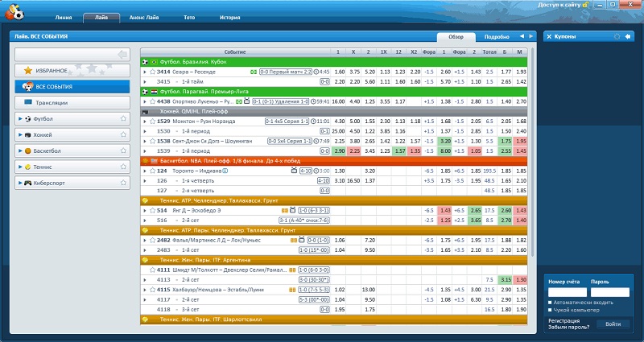644x342 pixels.
Task: Click the Купоны panel collapse arrow
Action: click(x=627, y=36)
